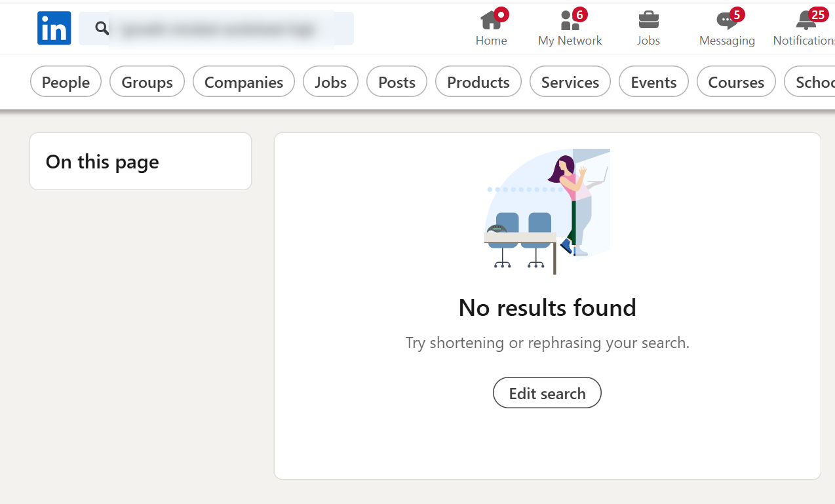Switch to the Courses filter
Viewport: 835px width, 504px height.
click(736, 82)
